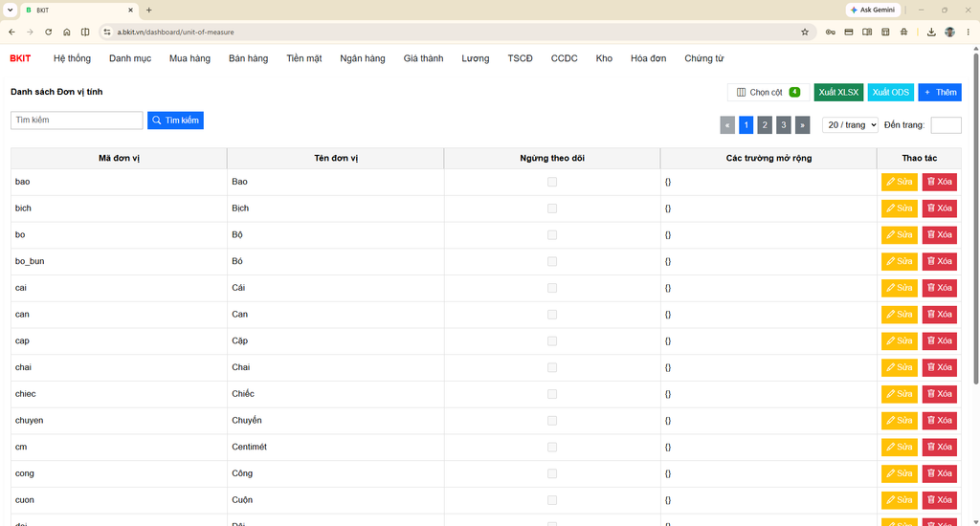Export the list with Xuất ODS
Viewport: 980px width, 526px height.
point(891,92)
